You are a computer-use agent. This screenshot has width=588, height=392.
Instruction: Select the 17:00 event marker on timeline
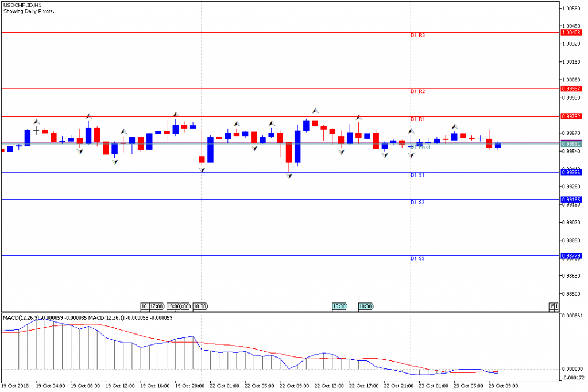[156, 306]
